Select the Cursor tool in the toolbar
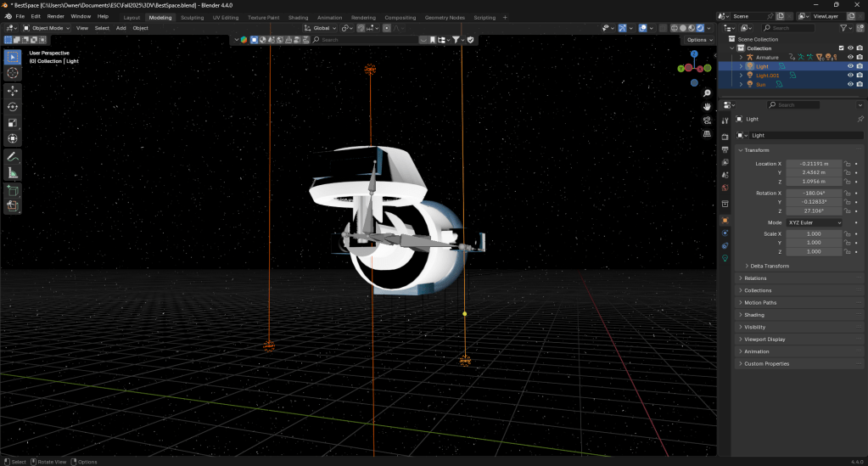Image resolution: width=868 pixels, height=466 pixels. 13,73
